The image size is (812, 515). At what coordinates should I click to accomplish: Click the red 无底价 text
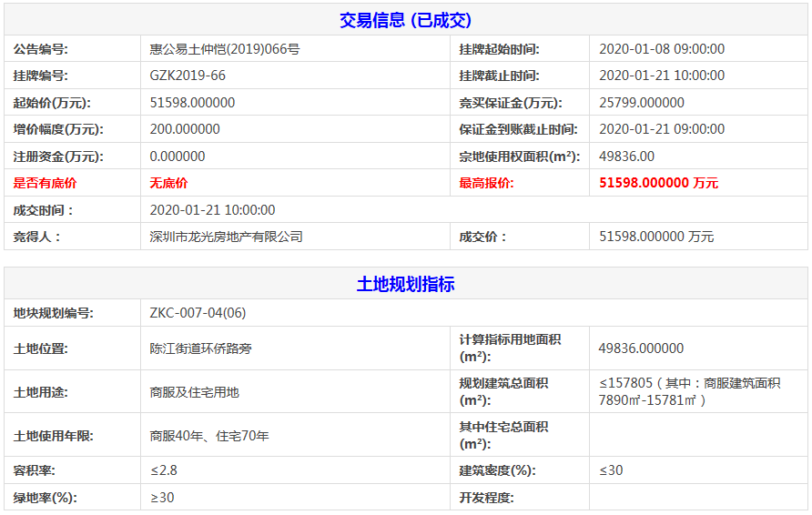pos(168,183)
